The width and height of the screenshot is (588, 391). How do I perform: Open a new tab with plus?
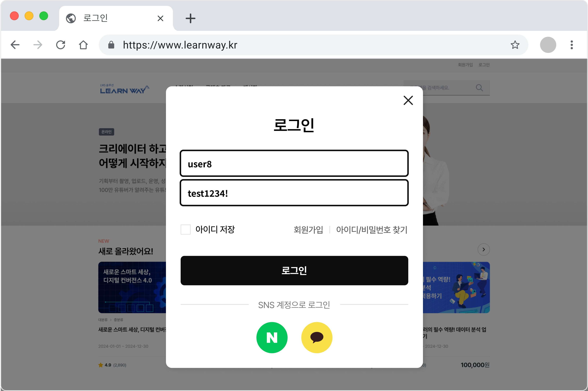[190, 18]
